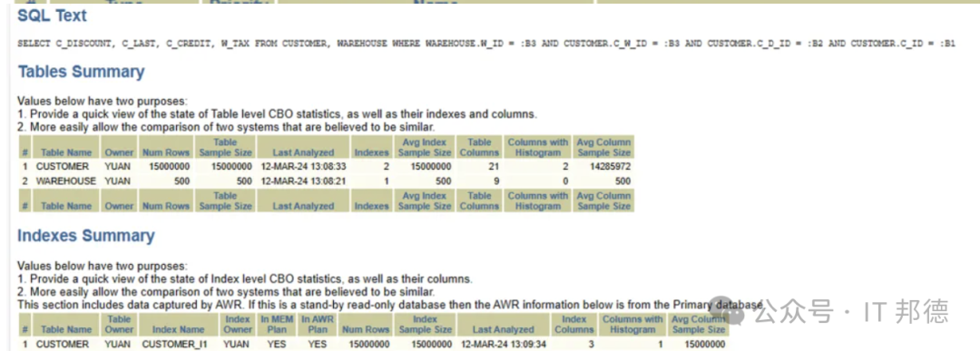Viewport: 980px width, 351px height.
Task: Click the WAREHOUSE table name cell
Action: tap(66, 181)
